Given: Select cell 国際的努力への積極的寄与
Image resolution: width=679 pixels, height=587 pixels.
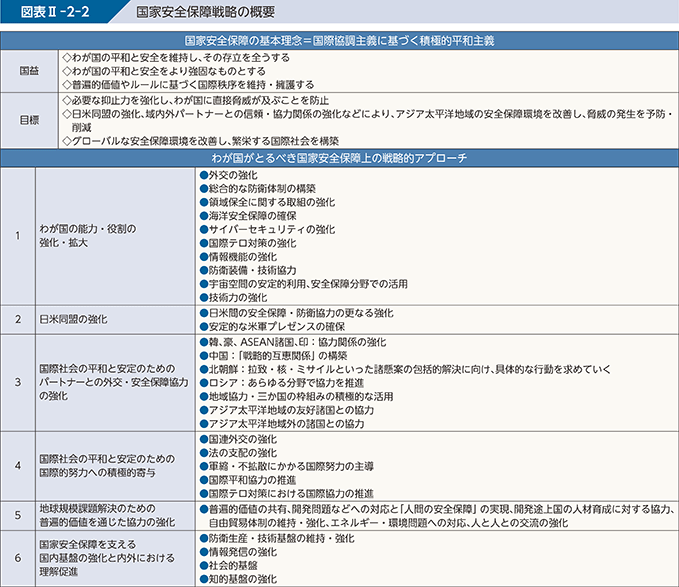Looking at the screenshot, I should [116, 466].
